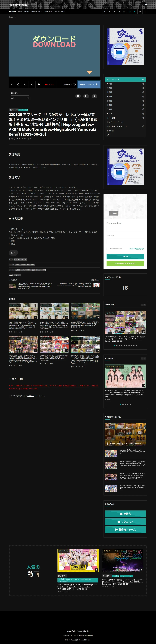Click the Password input field
156x644 pixels.
[x=125, y=241]
